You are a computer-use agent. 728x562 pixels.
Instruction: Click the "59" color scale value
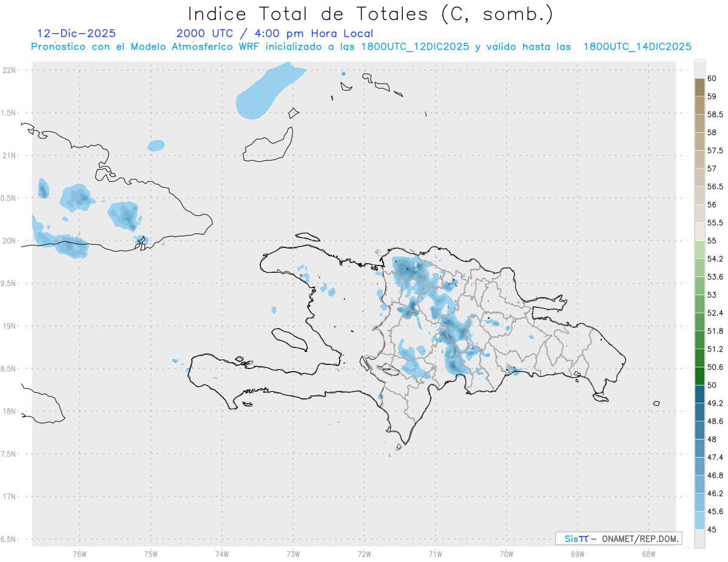pos(712,96)
